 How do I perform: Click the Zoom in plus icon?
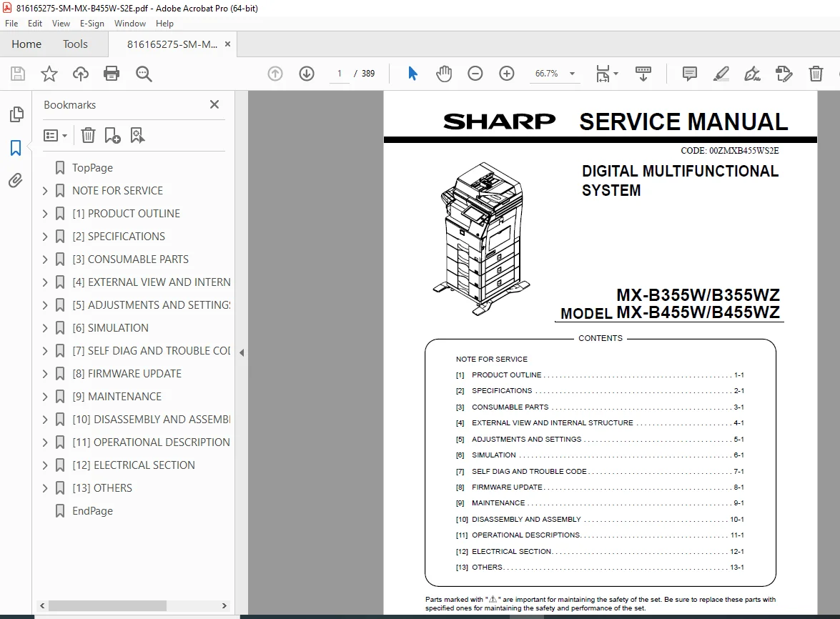(x=506, y=74)
